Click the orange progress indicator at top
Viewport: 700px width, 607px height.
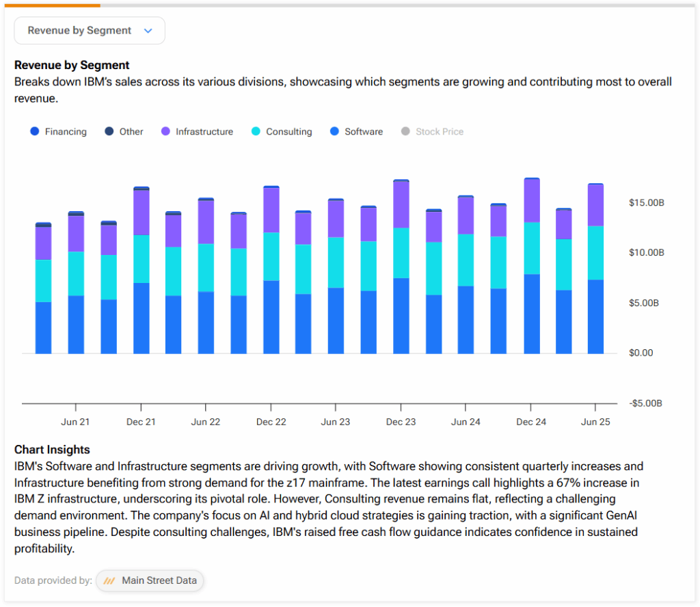[51, 5]
